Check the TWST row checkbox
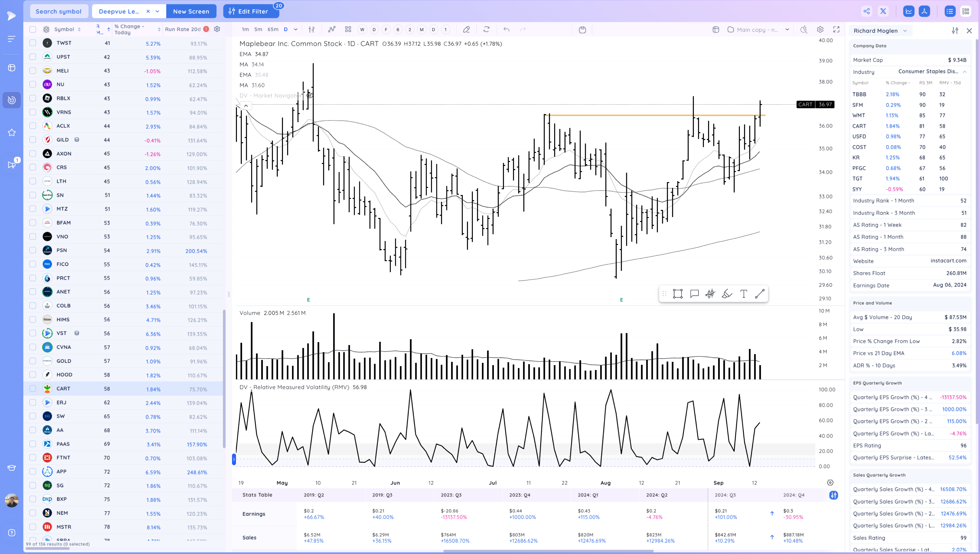The width and height of the screenshot is (980, 554). coord(33,43)
